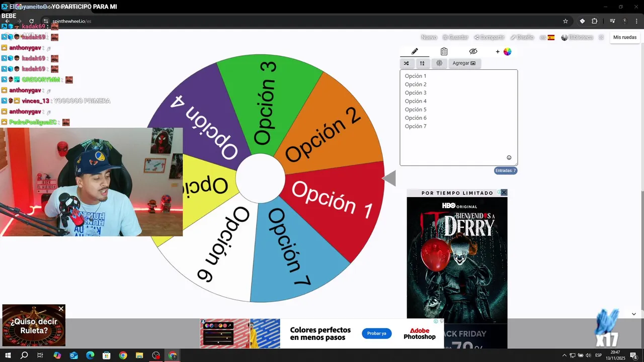Viewport: 644px width, 362px height.
Task: Click the spinthewheel.io address bar
Action: [x=302, y=21]
